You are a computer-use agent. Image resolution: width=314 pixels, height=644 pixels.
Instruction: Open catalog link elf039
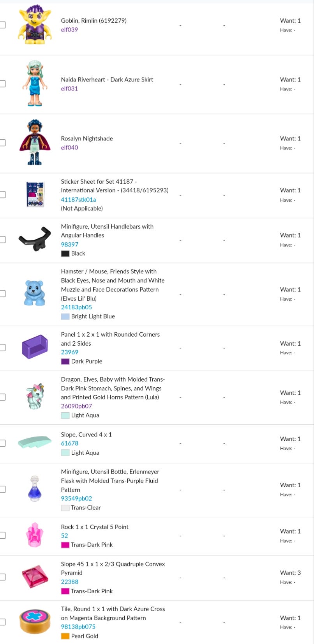coord(69,30)
